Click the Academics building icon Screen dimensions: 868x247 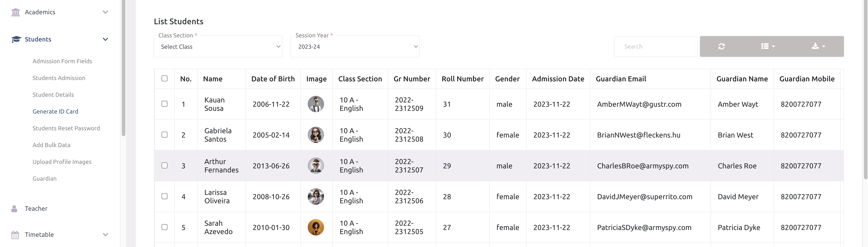pos(15,12)
